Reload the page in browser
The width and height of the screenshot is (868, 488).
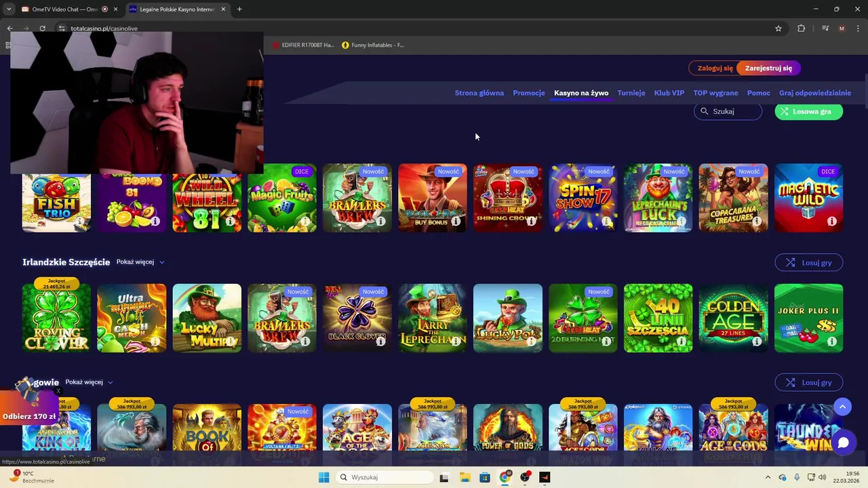click(42, 28)
